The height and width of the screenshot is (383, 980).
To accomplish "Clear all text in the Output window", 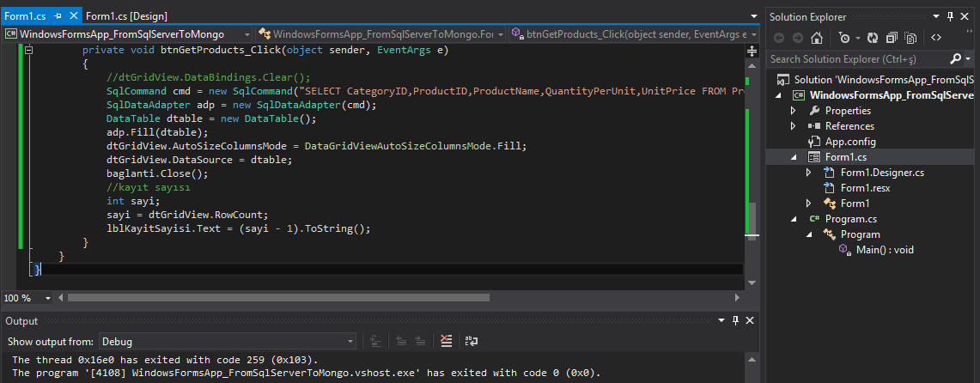I will click(x=446, y=341).
